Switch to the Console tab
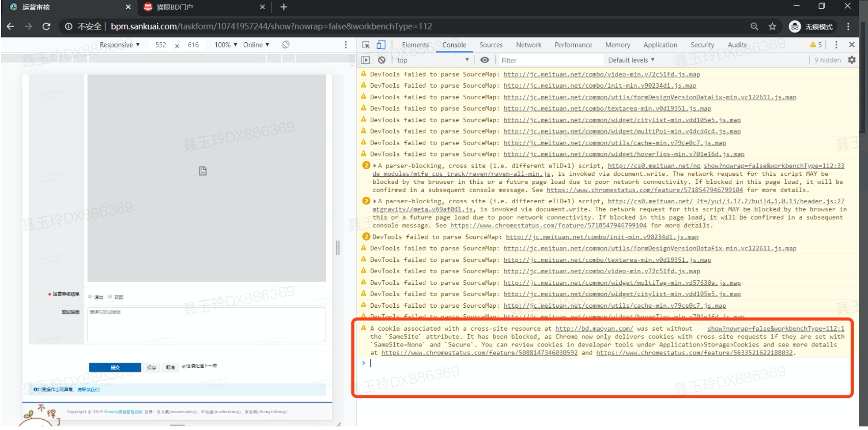Screen dimensions: 868x430 click(454, 45)
